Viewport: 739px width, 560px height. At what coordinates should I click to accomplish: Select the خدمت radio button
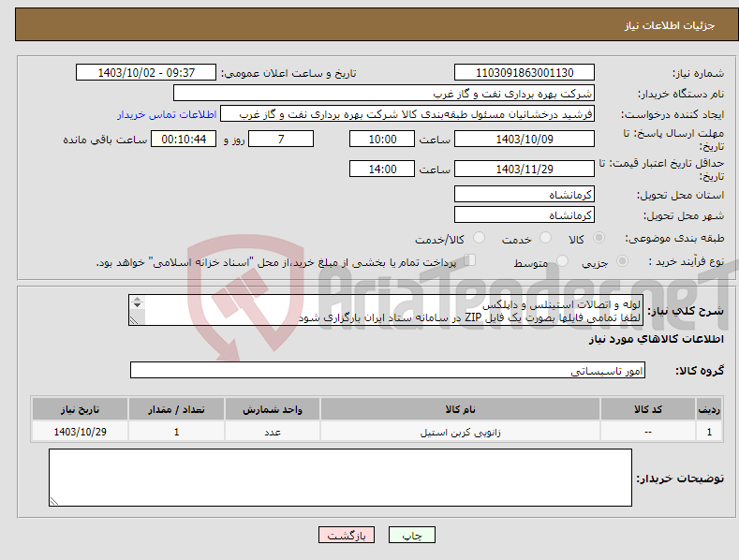tap(545, 238)
